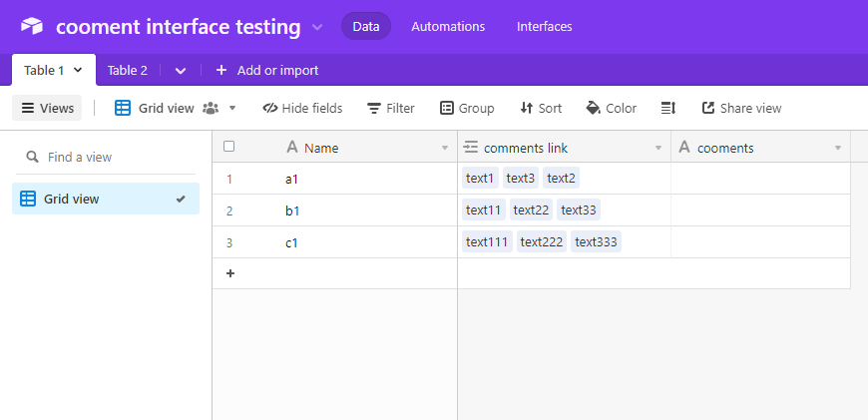Open the Name column dropdown arrow
Screen dimensions: 868x420
click(445, 148)
